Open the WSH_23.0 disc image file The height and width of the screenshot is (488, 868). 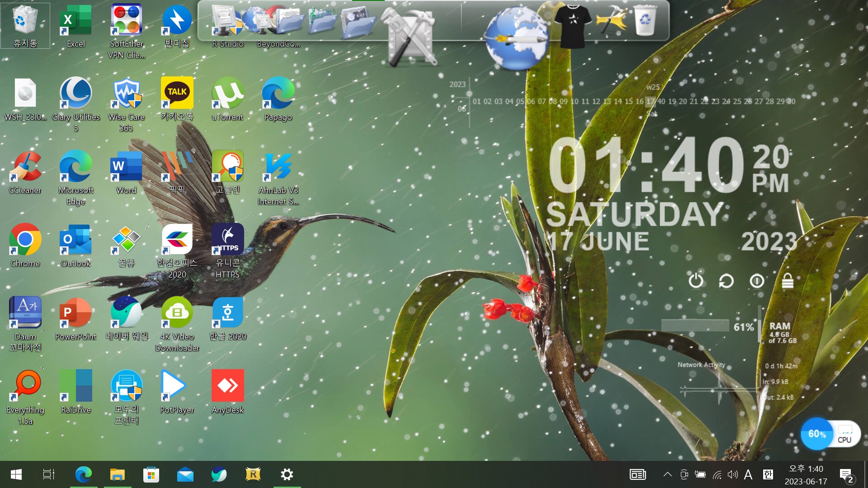click(25, 99)
